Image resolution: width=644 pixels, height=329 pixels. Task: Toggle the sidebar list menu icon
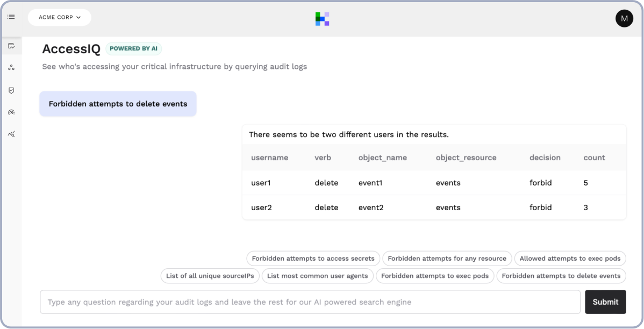(11, 17)
